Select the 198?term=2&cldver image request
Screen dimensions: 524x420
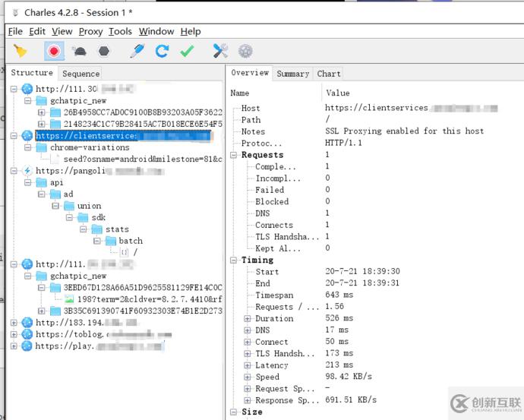pos(150,299)
